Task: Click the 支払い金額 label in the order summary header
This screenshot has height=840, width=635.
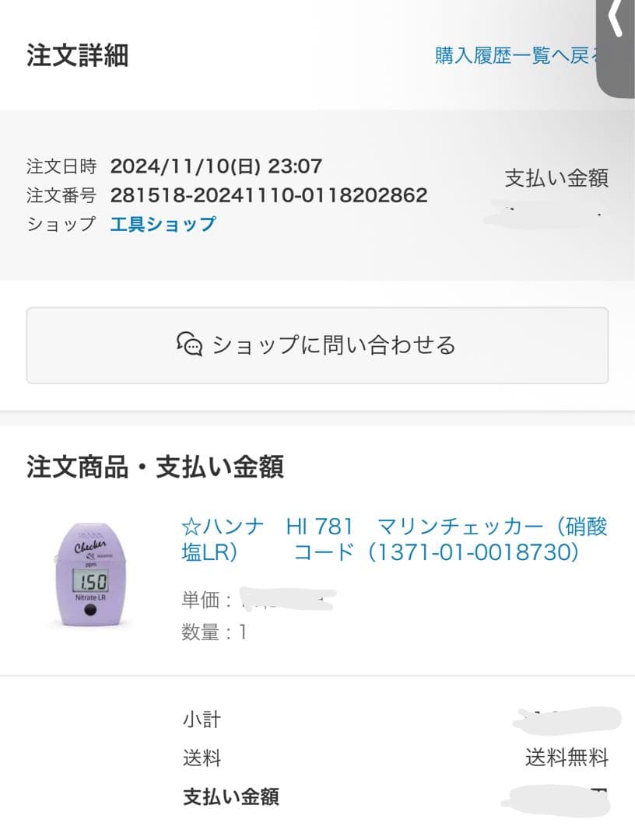Action: [x=556, y=178]
